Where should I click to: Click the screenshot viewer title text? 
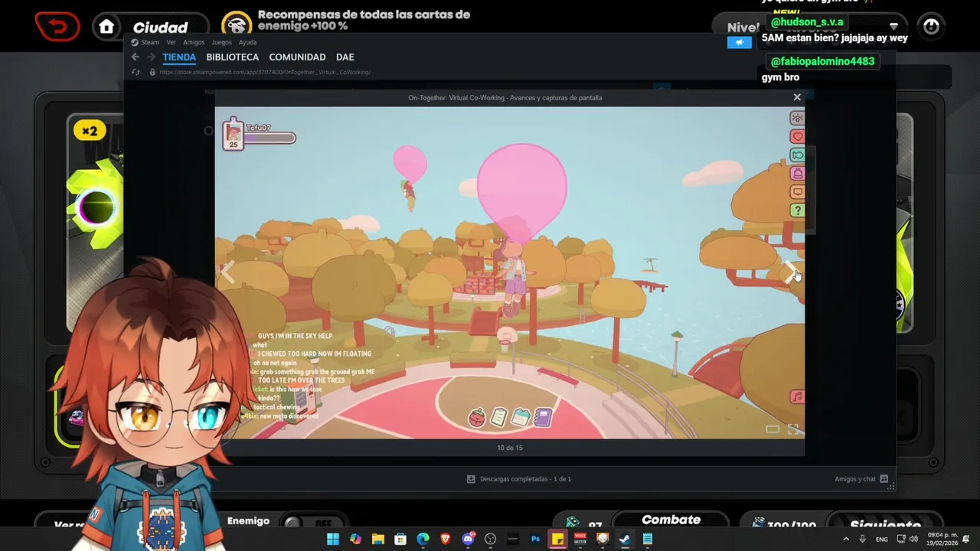point(505,97)
